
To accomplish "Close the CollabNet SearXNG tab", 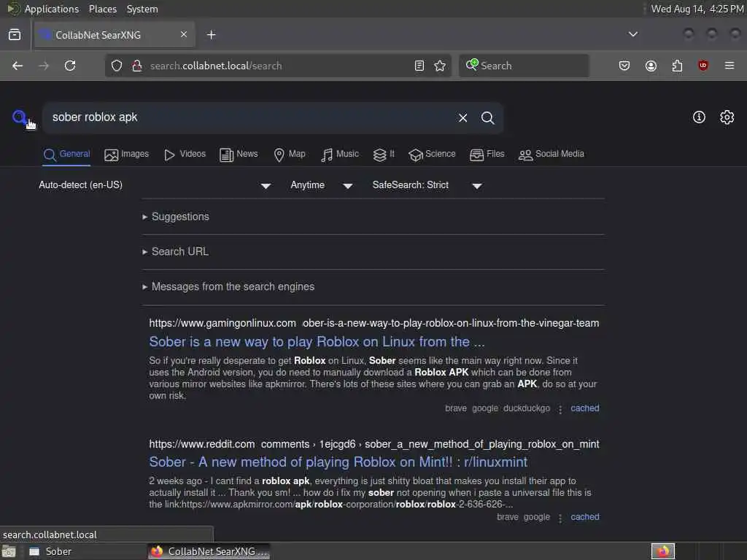I will tap(184, 34).
